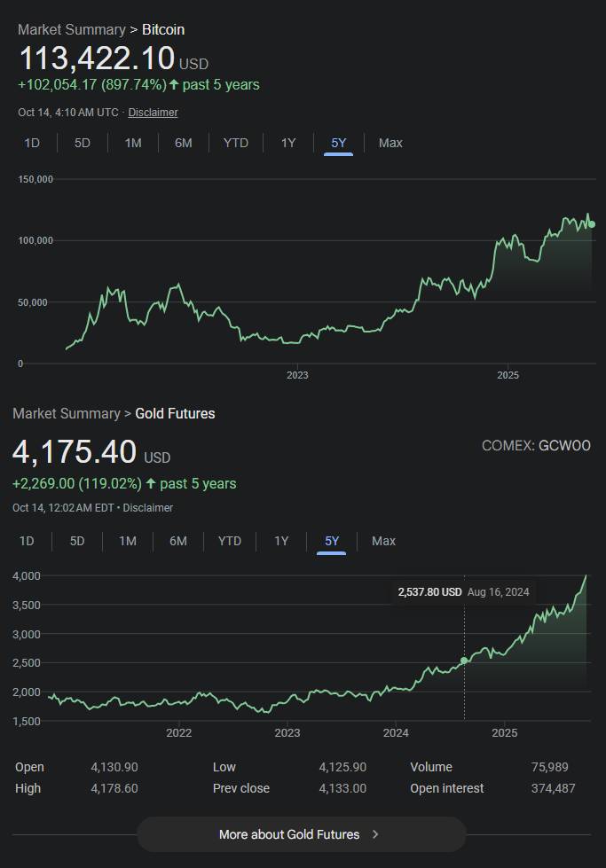Click Market Summary breadcrumb above Gold Futures
Screen dimensions: 606x868
click(x=66, y=414)
